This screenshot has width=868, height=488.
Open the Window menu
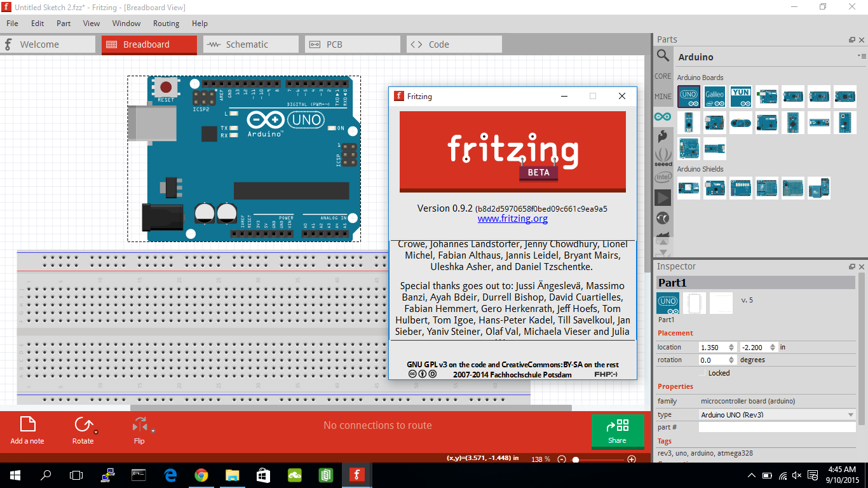pyautogui.click(x=126, y=24)
